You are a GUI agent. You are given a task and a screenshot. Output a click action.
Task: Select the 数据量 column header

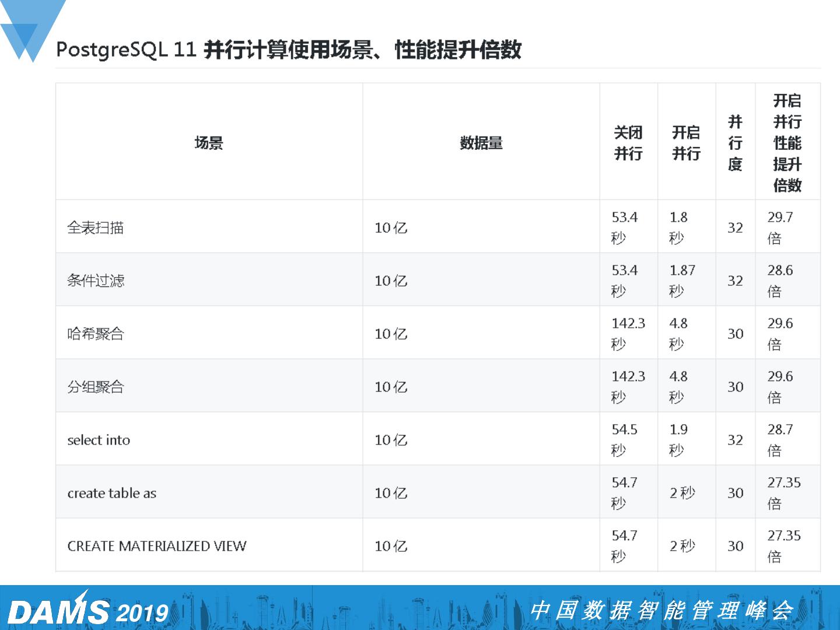click(x=481, y=142)
